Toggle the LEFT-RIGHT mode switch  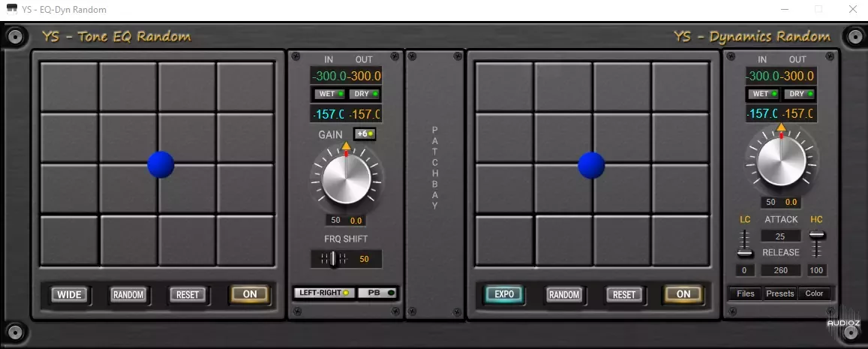324,293
